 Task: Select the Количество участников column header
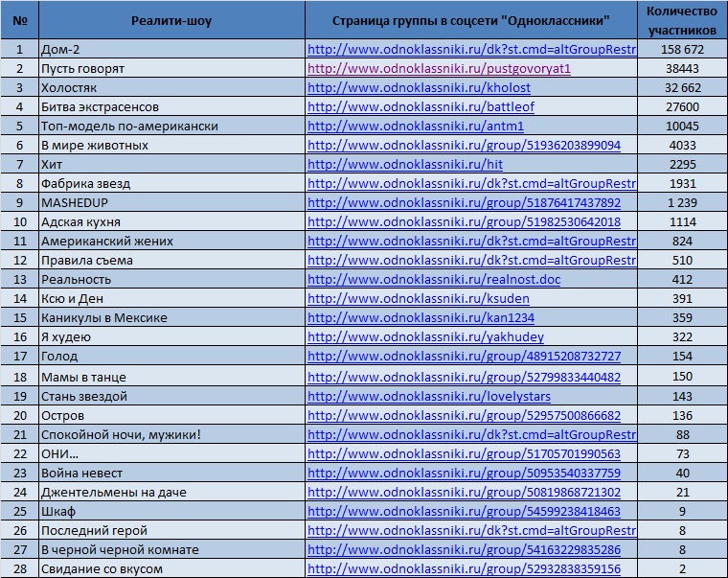682,20
